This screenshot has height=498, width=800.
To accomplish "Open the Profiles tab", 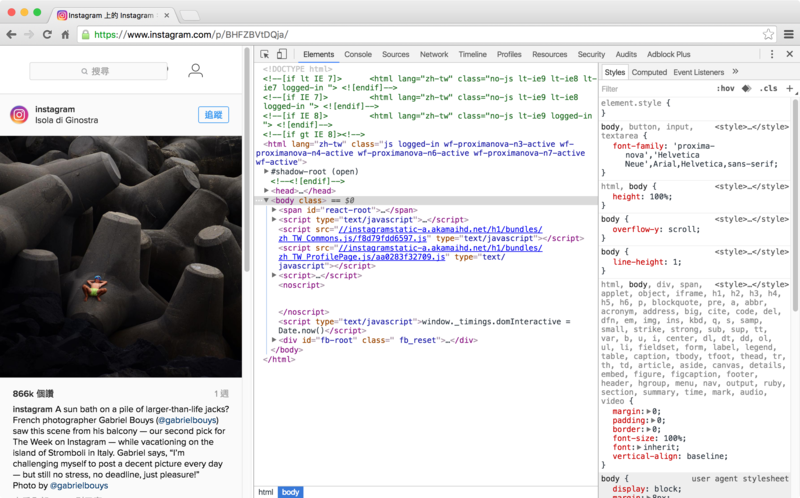I will [x=509, y=54].
